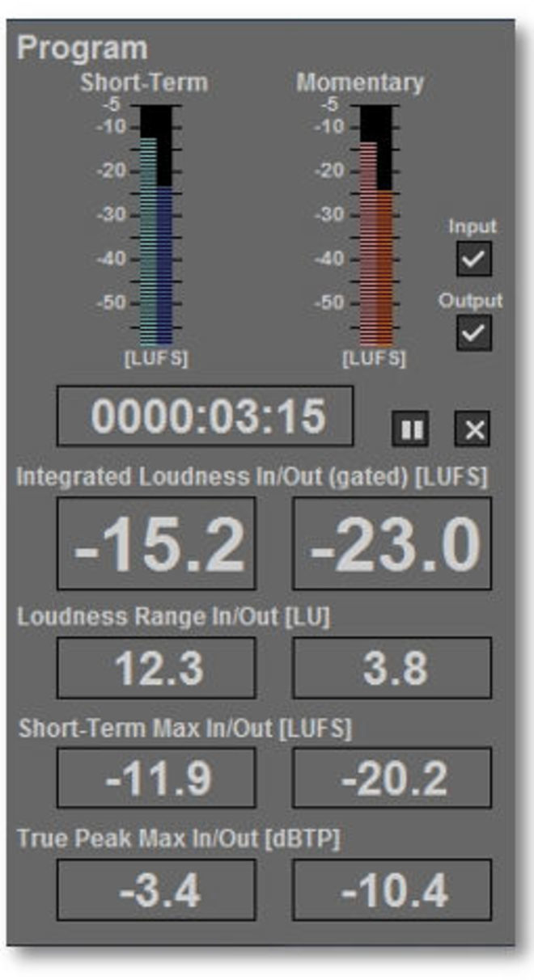Click the pink Momentary input meter bar

tap(367, 243)
